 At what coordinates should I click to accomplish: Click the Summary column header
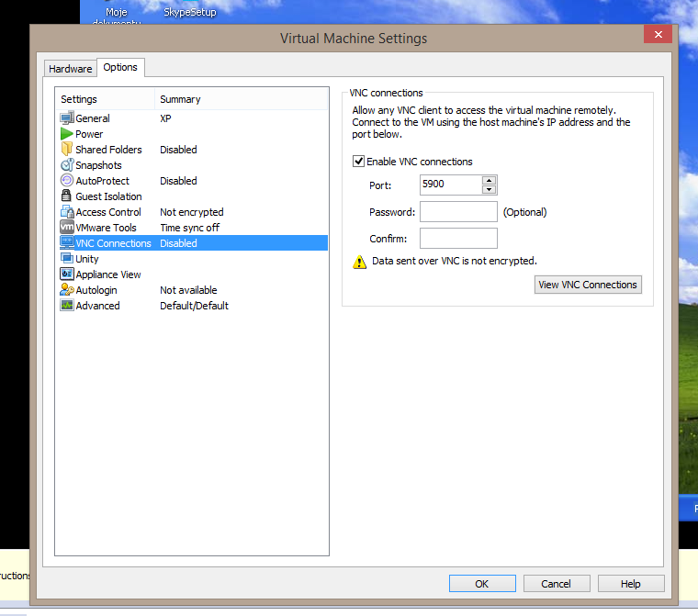(x=241, y=99)
